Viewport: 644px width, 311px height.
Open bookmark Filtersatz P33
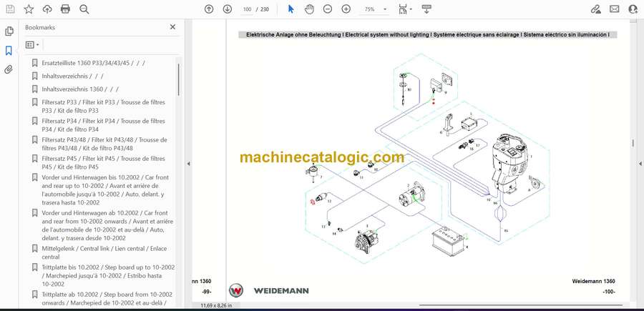(103, 107)
